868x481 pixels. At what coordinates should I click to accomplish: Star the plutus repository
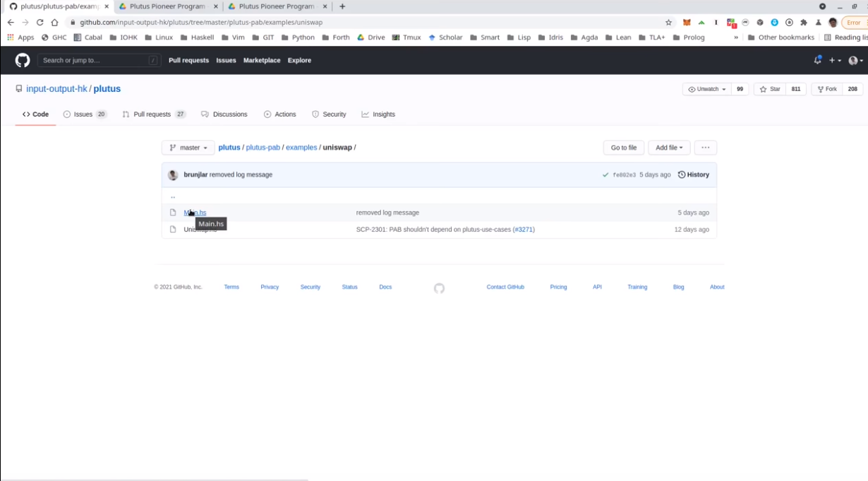click(770, 89)
